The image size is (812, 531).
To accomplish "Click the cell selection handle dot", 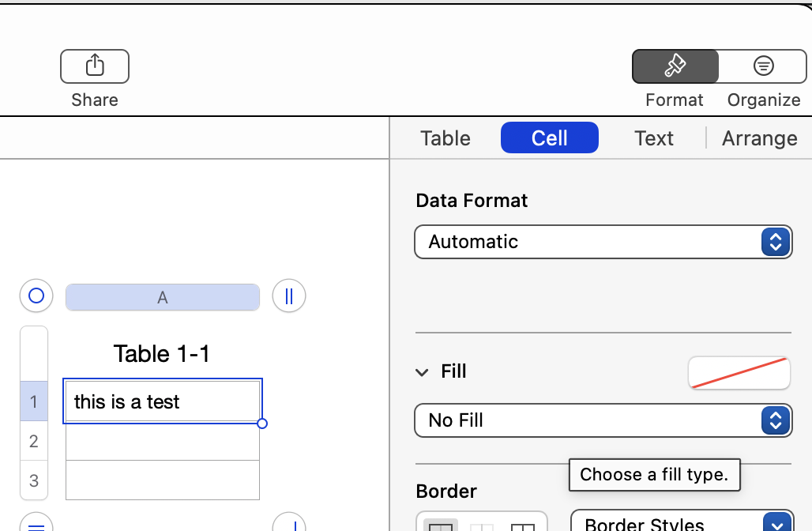I will 262,424.
